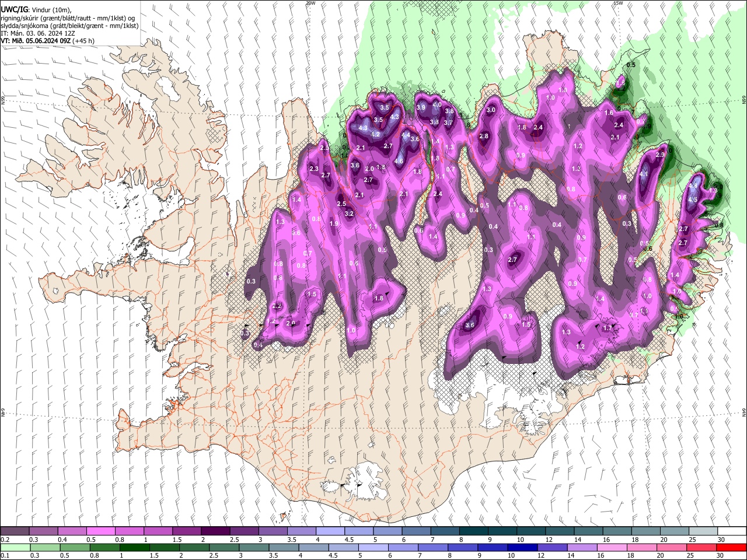Click upper legend swatch between 0.4 and 0.5
Image resolution: width=747 pixels, height=560 pixels.
(x=72, y=531)
